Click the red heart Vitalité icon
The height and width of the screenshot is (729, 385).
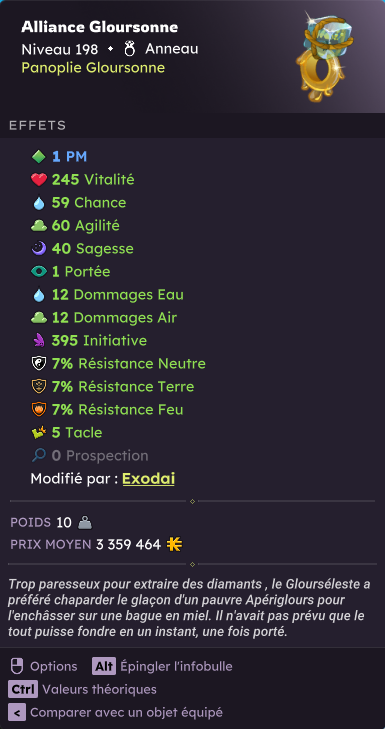(39, 179)
